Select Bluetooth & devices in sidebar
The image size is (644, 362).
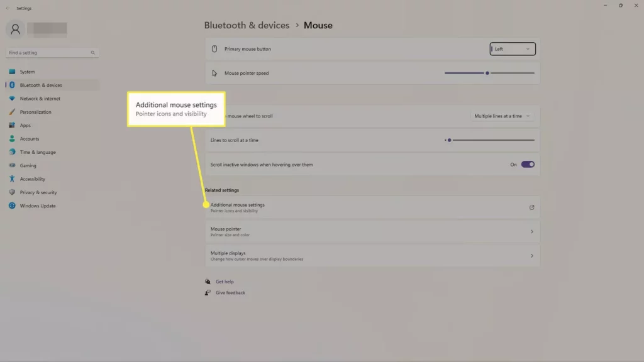coord(52,85)
